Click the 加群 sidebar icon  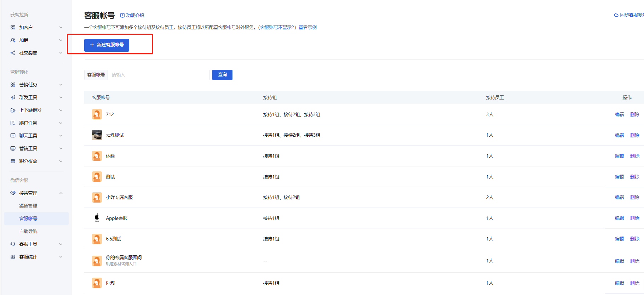coord(13,40)
